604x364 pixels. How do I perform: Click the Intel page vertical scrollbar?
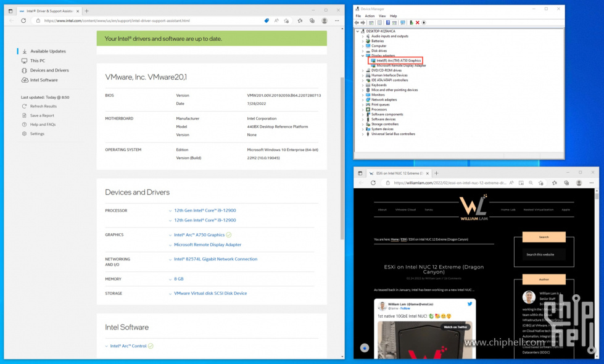(342, 158)
